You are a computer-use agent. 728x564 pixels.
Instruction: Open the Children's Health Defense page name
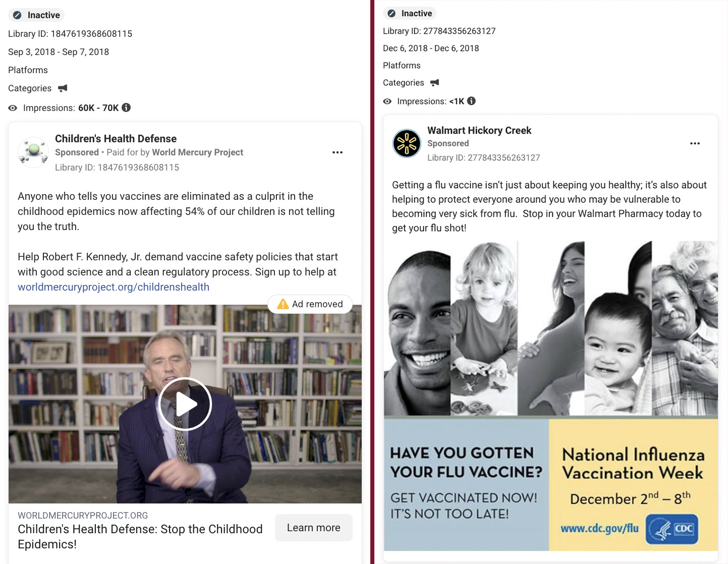click(116, 139)
